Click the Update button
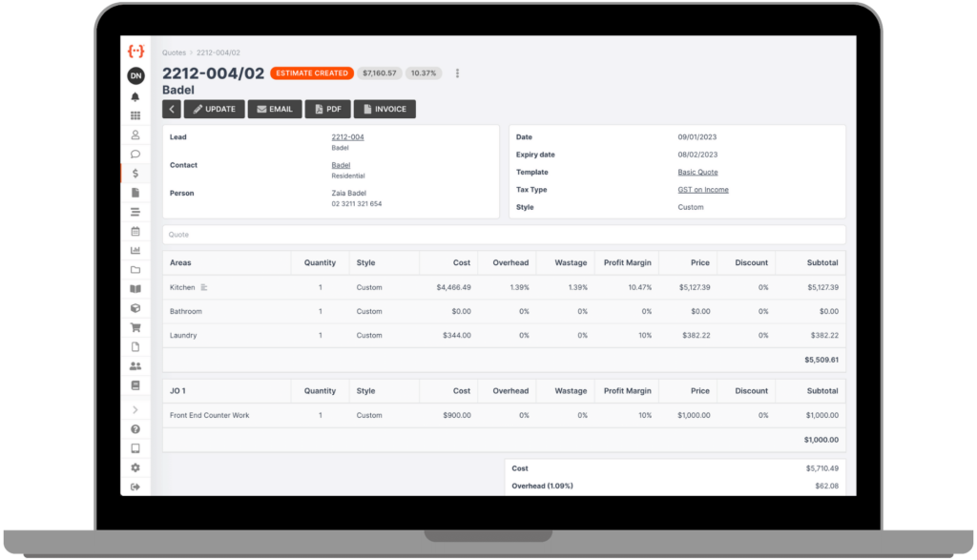The image size is (977, 560). (x=214, y=110)
